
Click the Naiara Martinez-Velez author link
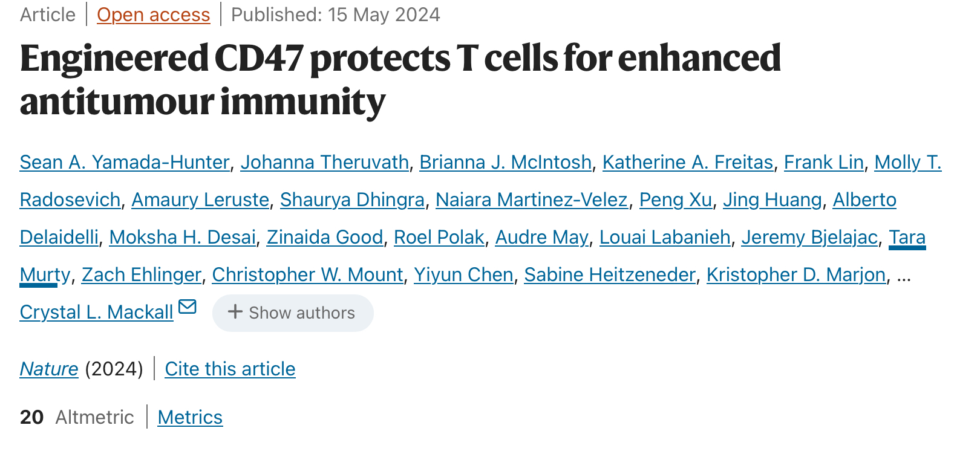532,199
